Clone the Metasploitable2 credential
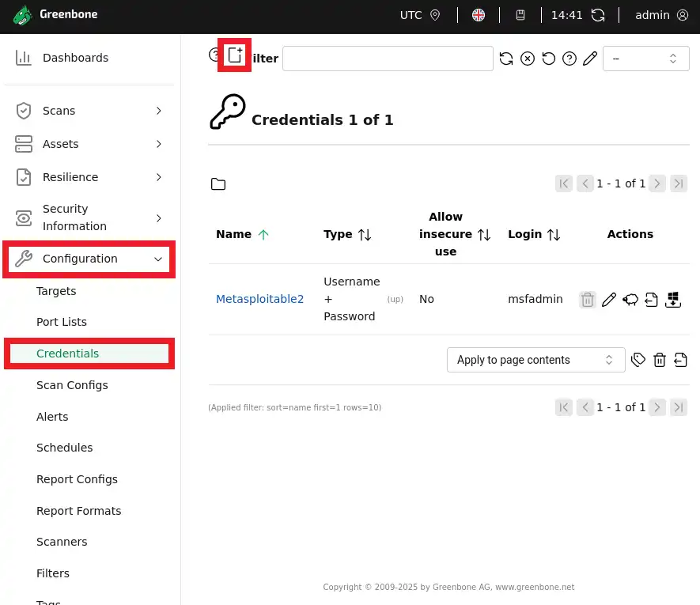 point(630,300)
